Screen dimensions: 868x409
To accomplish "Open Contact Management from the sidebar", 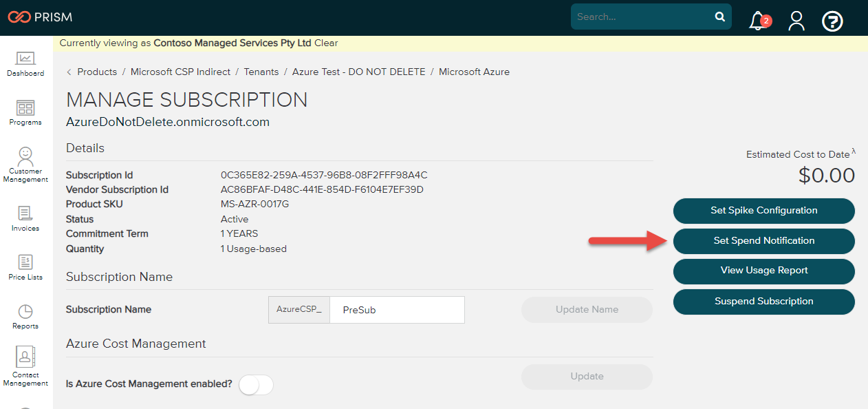I will click(25, 363).
